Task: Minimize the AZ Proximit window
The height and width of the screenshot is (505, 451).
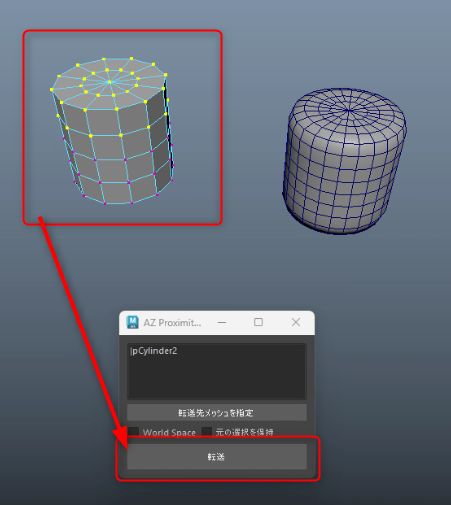Action: [x=222, y=322]
